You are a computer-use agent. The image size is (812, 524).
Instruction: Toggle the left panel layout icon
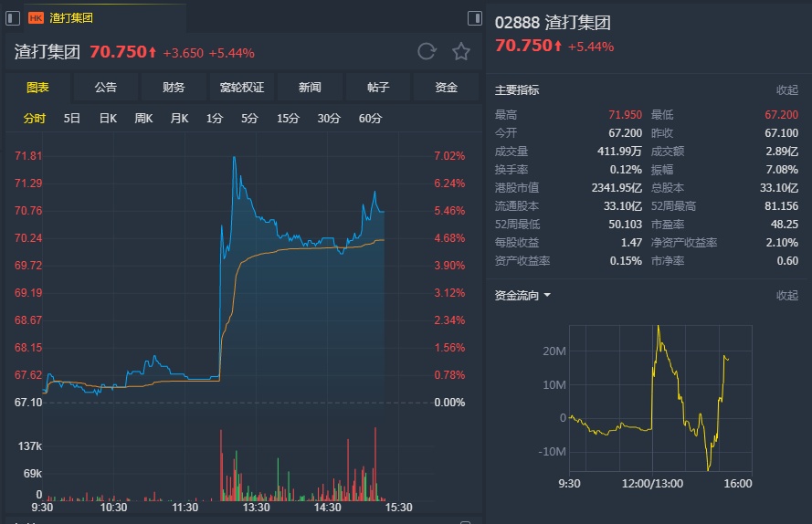14,17
